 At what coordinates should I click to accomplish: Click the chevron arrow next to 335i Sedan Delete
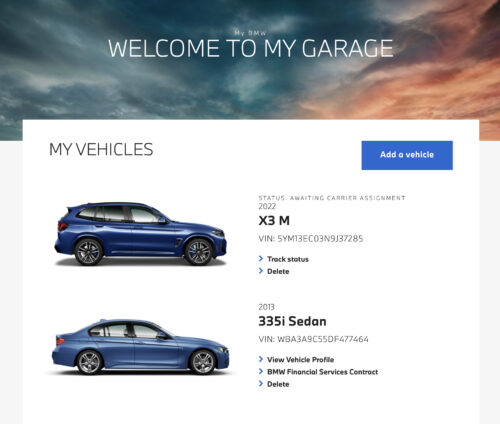261,384
